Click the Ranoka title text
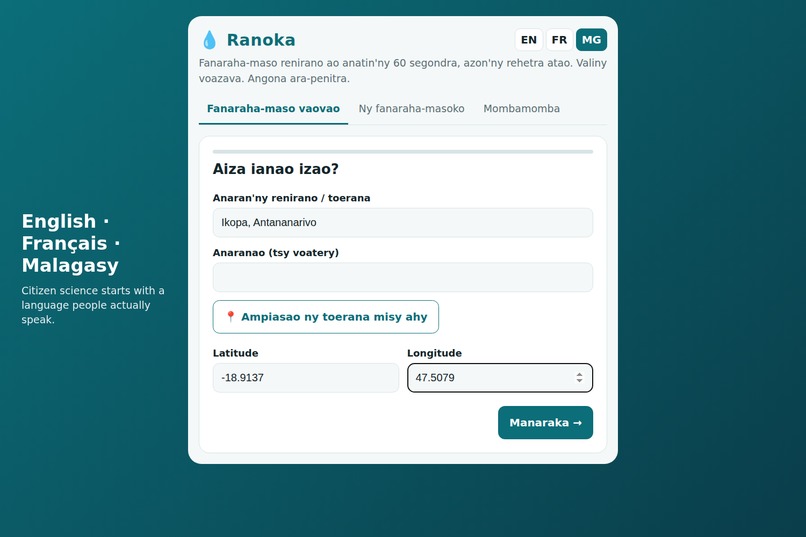Image resolution: width=806 pixels, height=537 pixels. coord(261,40)
